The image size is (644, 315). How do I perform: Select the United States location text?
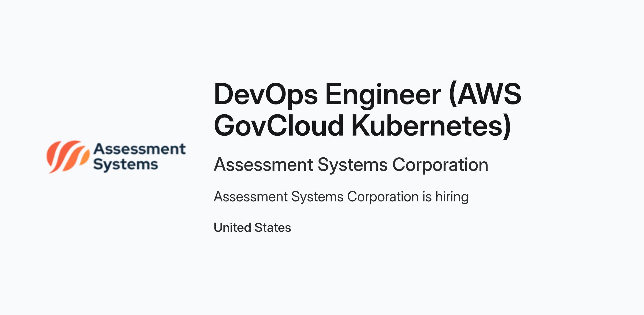pos(252,227)
